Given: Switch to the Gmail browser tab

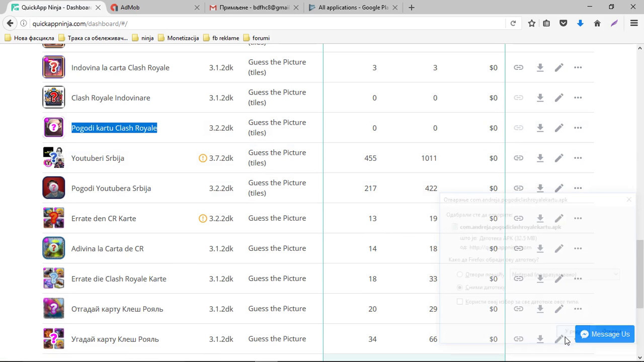Looking at the screenshot, I should 255,8.
